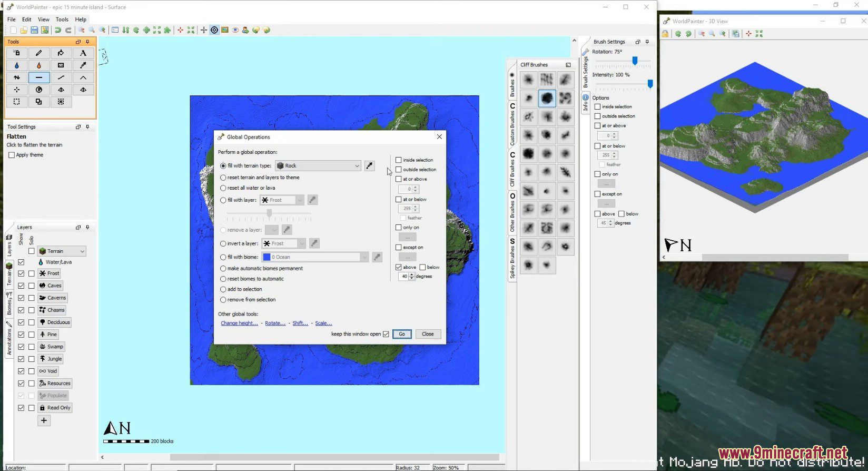Increase the 'at or below' 255 stepper in dialog

(x=416, y=207)
